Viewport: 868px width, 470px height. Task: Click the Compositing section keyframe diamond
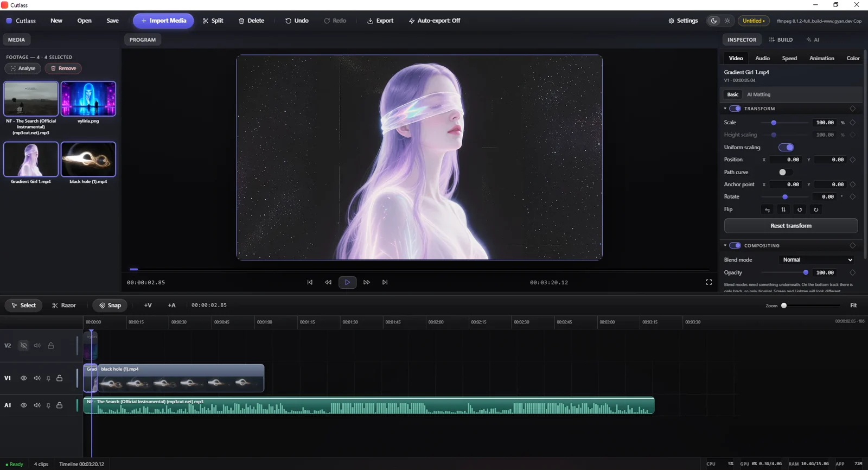[x=853, y=245]
